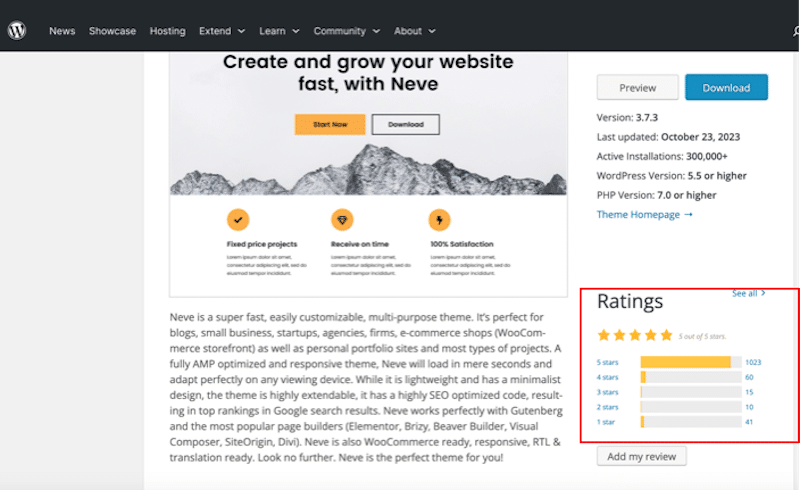Expand the Extend menu dropdown

[x=222, y=31]
